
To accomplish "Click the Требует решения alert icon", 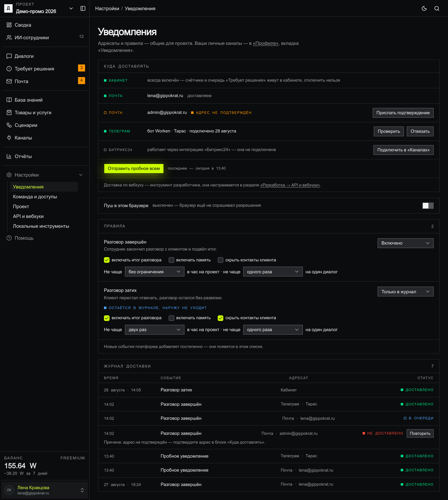I will pos(9,69).
